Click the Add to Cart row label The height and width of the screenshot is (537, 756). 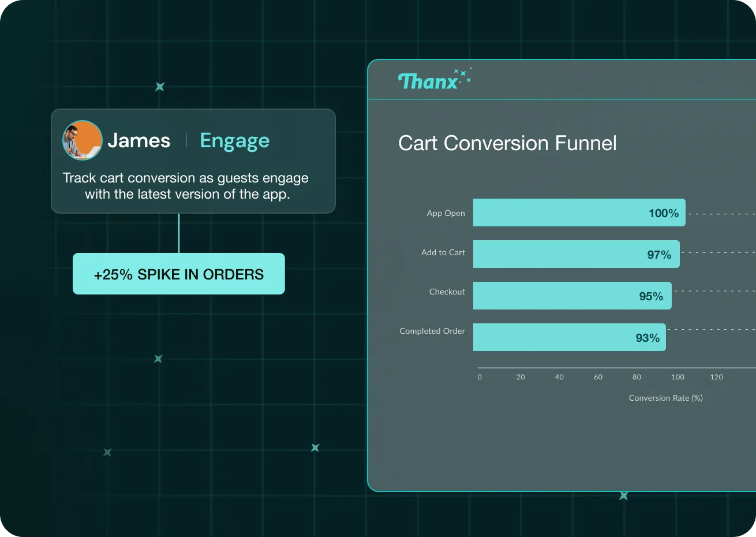click(443, 252)
